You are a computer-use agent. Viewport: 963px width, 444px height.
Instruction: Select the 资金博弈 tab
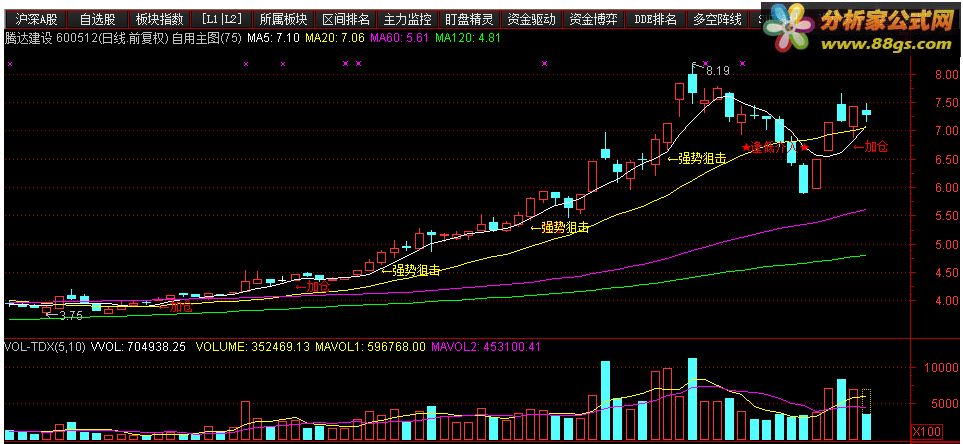(593, 20)
